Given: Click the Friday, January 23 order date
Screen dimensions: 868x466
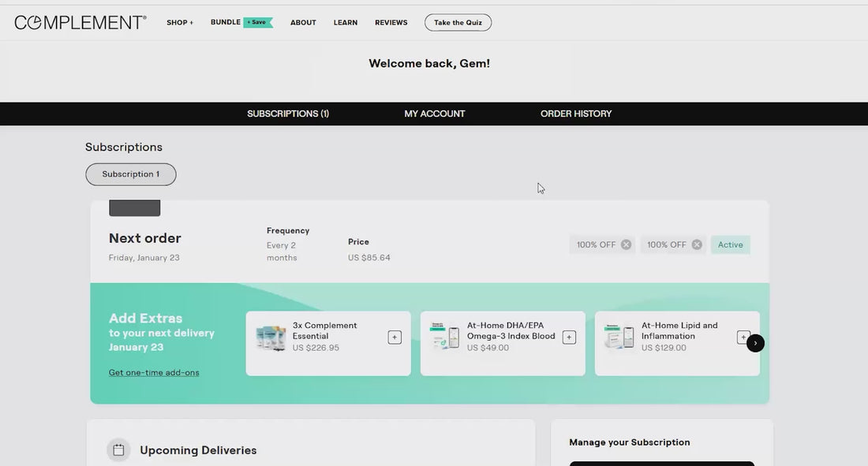Looking at the screenshot, I should tap(144, 258).
